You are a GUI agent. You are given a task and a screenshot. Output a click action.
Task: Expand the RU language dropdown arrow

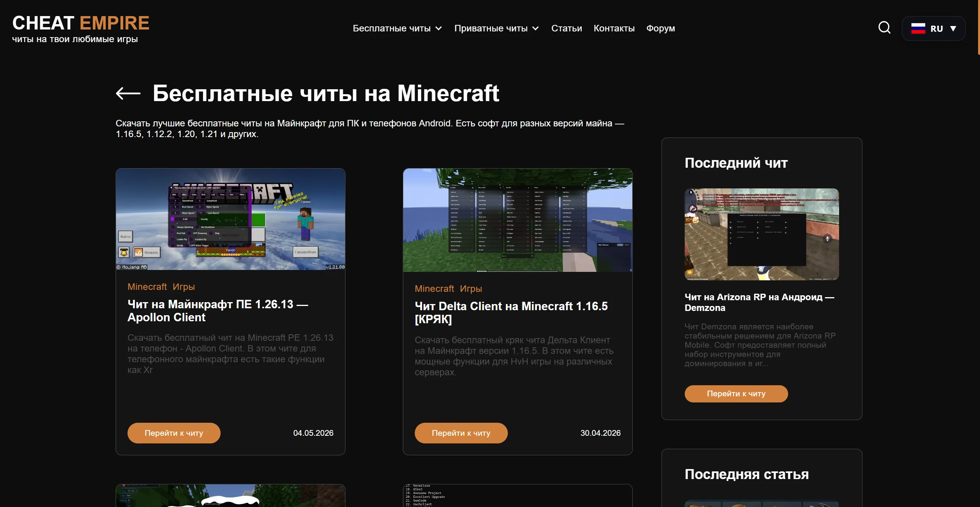point(953,29)
